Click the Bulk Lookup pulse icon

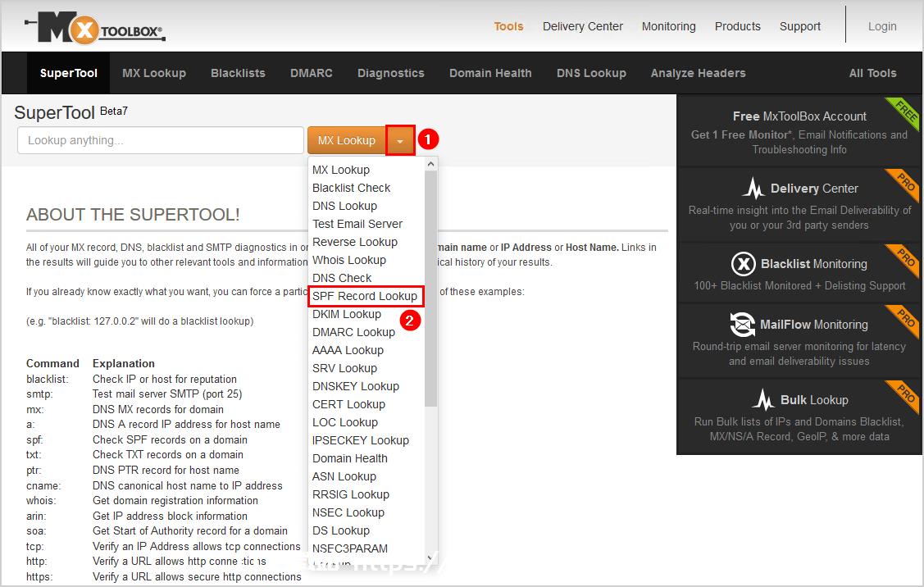[763, 399]
